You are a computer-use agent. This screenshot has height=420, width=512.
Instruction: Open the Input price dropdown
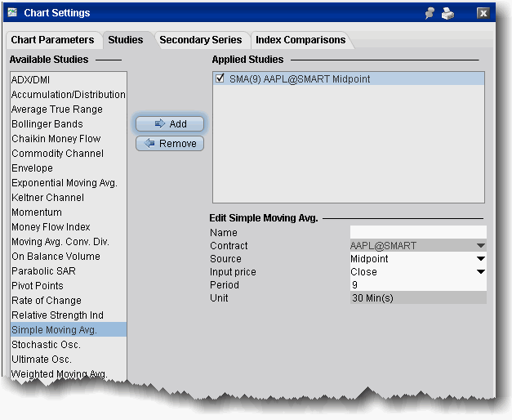[x=480, y=272]
